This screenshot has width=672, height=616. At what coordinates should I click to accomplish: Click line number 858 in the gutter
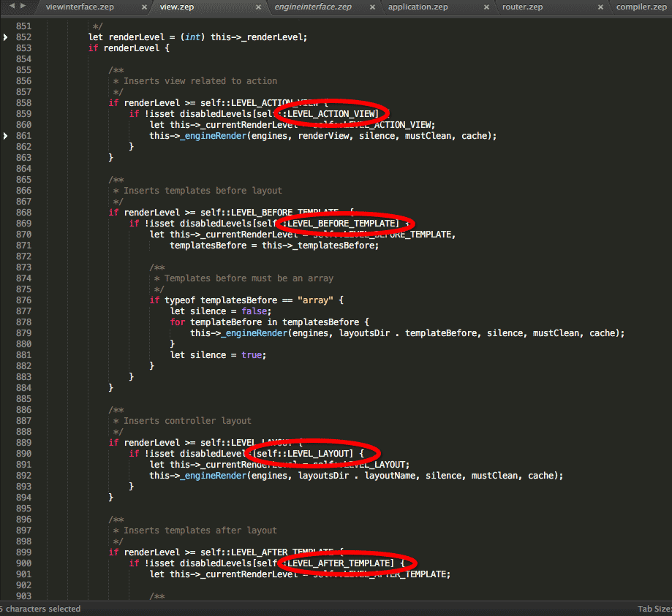pyautogui.click(x=23, y=103)
